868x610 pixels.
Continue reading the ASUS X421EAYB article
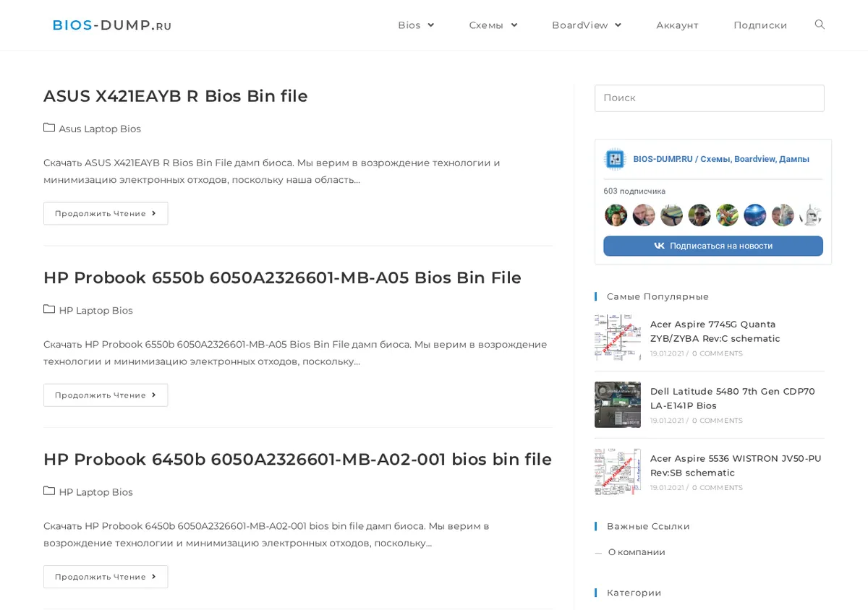point(106,213)
